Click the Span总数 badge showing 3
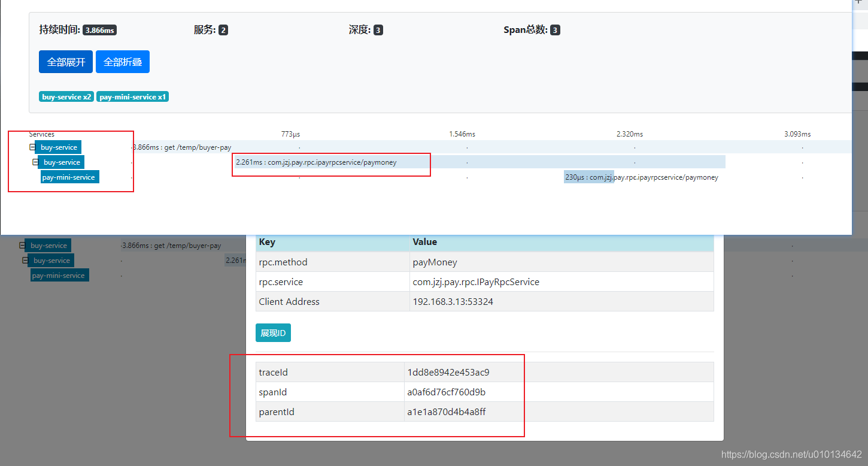 [x=556, y=30]
